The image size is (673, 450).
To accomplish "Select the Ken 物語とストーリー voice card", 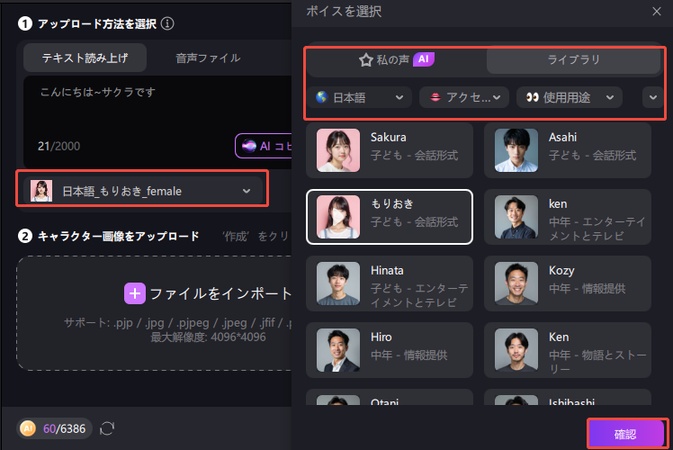I will click(x=567, y=350).
